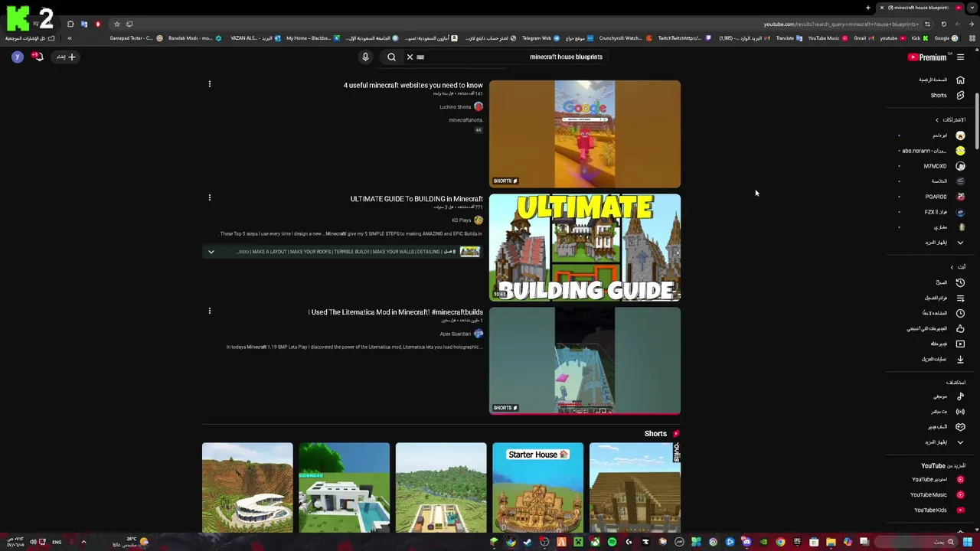Open the You section header arrow
This screenshot has width=980, height=551.
[952, 267]
